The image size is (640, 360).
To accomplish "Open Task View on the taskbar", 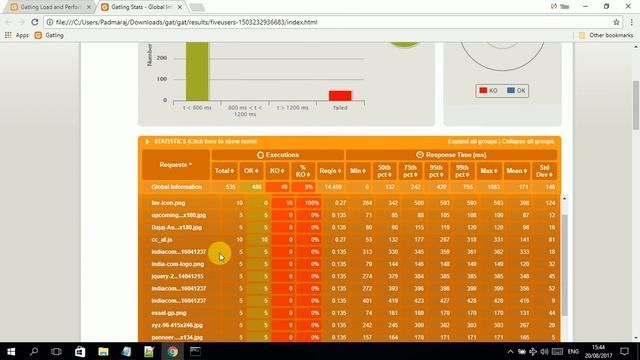I will [56, 351].
